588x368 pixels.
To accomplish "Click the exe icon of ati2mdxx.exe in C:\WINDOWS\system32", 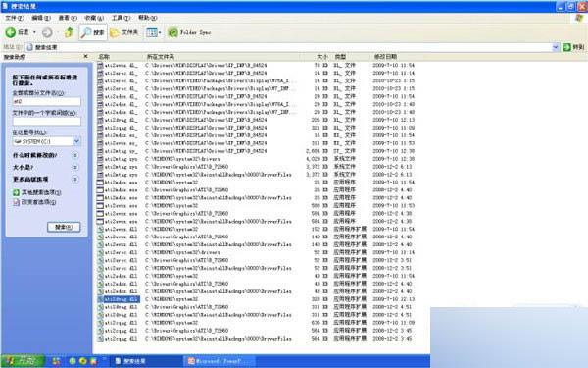I will pos(100,183).
